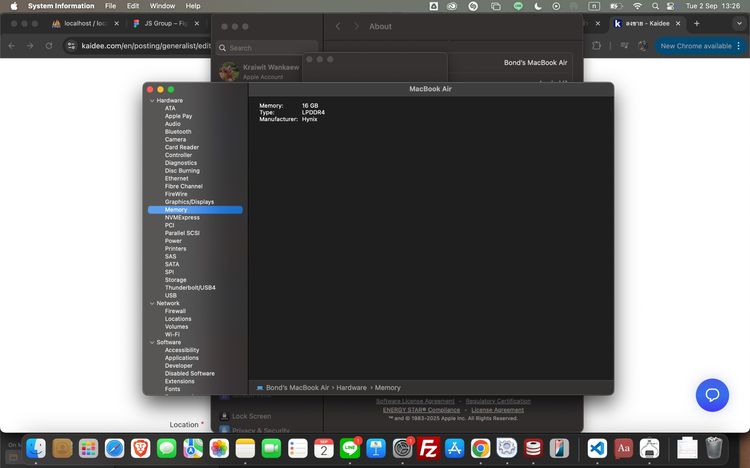750x468 pixels.
Task: Open the Apple menu
Action: pyautogui.click(x=13, y=6)
